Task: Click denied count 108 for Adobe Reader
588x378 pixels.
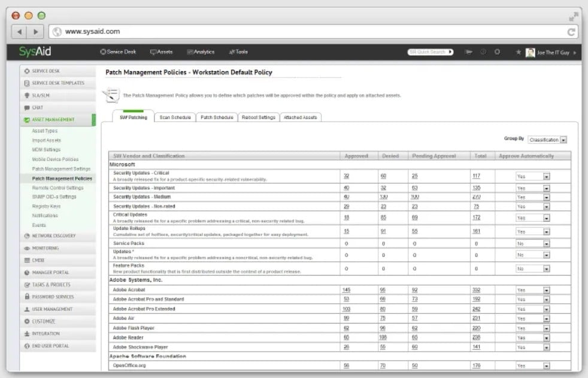Action: [x=383, y=337]
